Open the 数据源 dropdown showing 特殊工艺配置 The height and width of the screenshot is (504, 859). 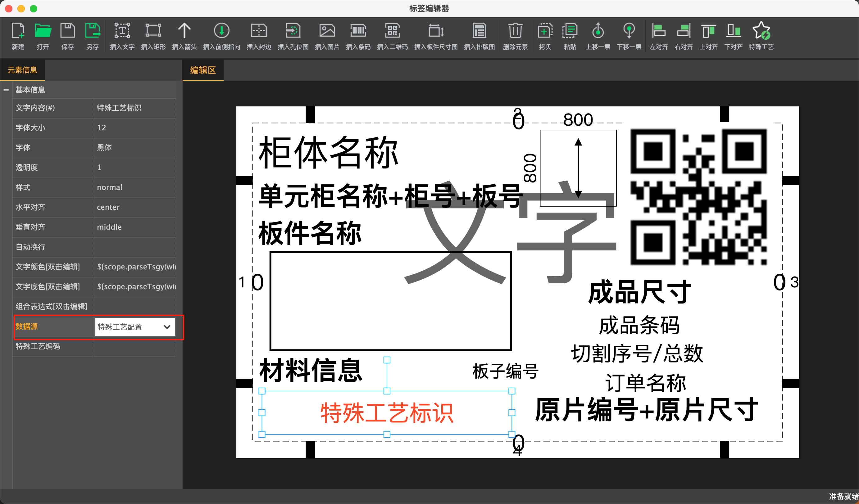pyautogui.click(x=135, y=327)
